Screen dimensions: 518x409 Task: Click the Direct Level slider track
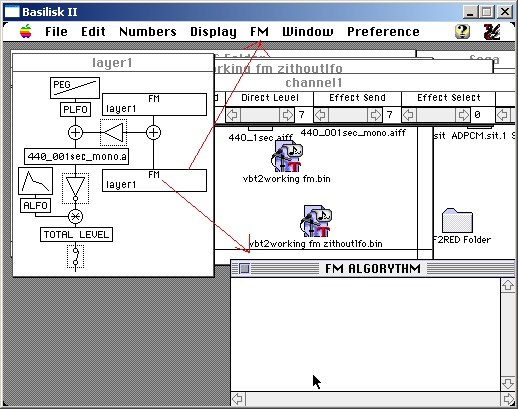260,115
